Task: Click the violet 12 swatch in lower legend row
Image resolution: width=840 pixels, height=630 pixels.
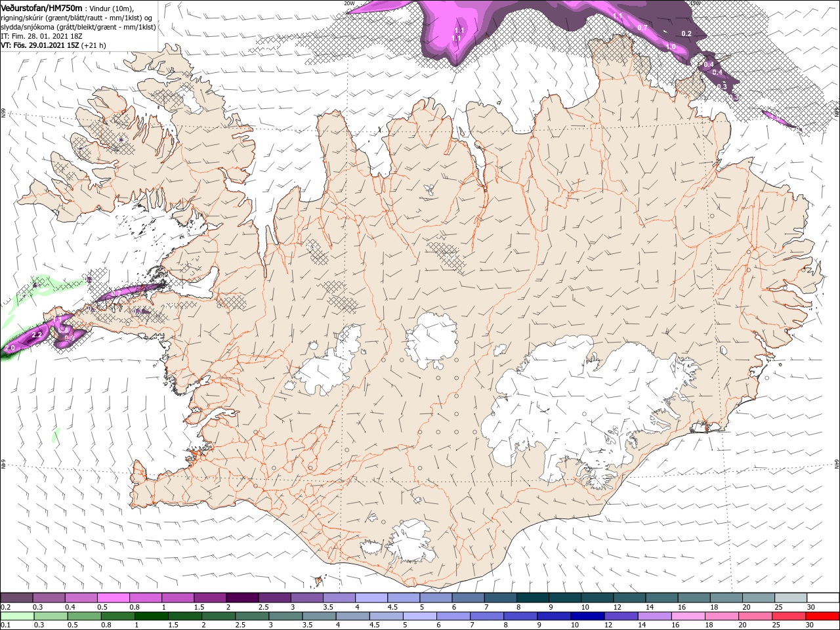Action: [x=621, y=616]
